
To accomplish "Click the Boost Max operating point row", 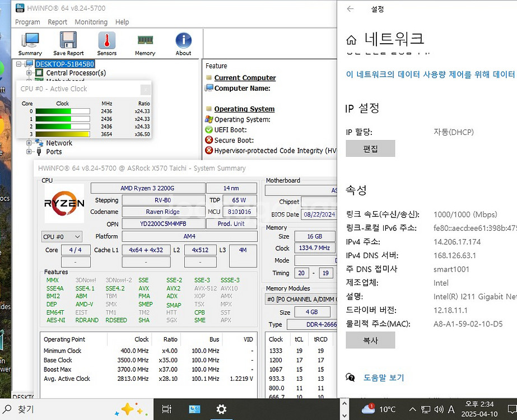I will (148, 370).
